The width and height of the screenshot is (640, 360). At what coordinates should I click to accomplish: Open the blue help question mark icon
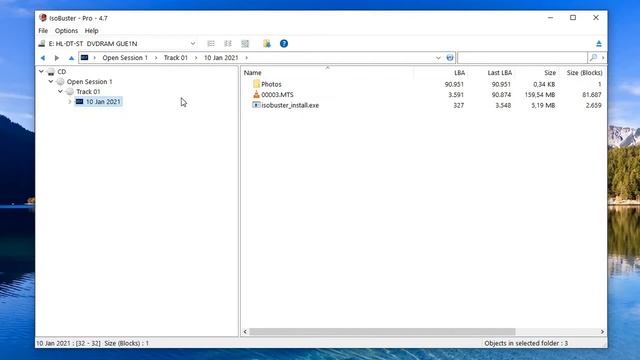coord(284,44)
